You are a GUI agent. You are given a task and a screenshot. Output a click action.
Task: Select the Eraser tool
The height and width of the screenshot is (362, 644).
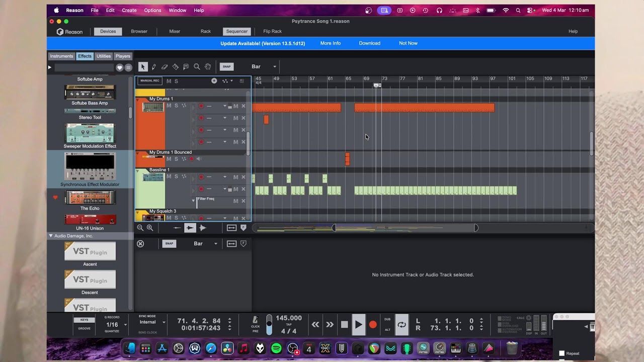165,67
